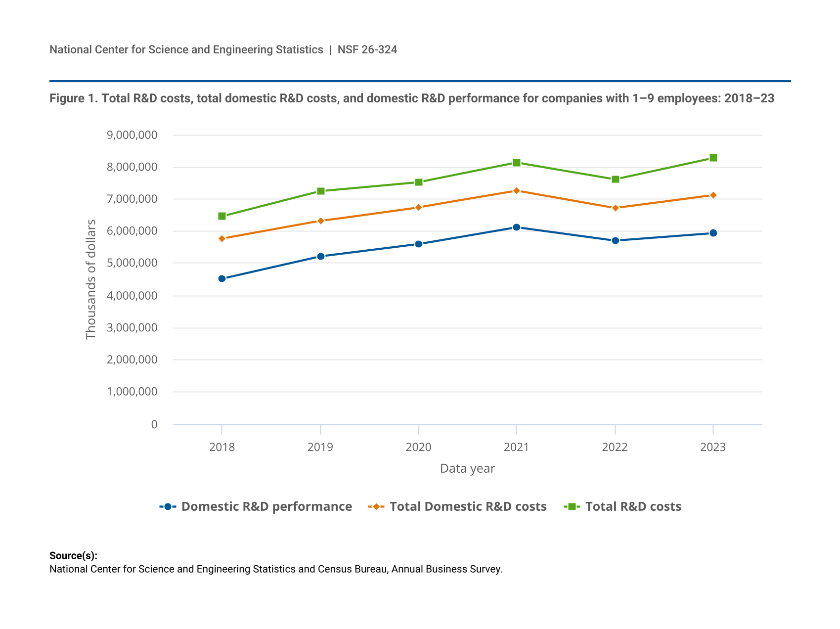The height and width of the screenshot is (629, 840).
Task: Click the 5,000,000 y-axis value
Action: [x=132, y=263]
